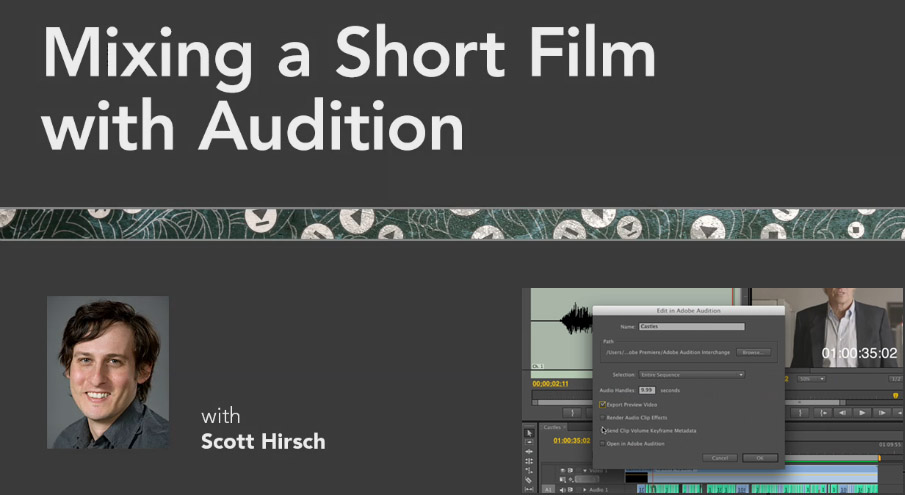Enable Send Clip Volume Keyframe Metadata
This screenshot has width=905, height=495.
tap(603, 430)
